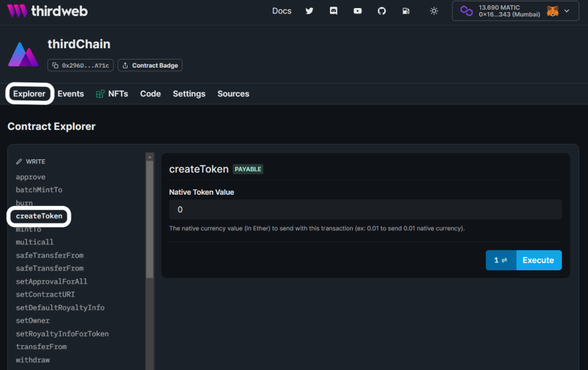This screenshot has width=588, height=370.
Task: Toggle light mode with the sun icon
Action: pos(434,11)
